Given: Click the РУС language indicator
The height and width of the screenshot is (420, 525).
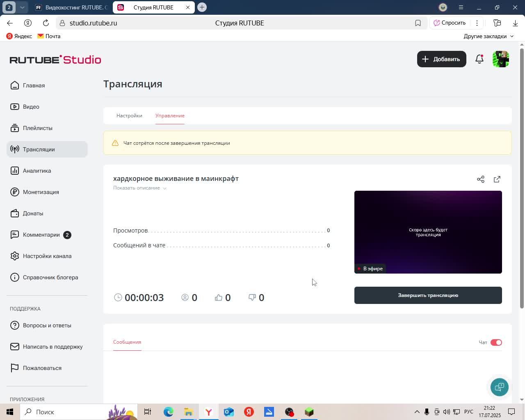Looking at the screenshot, I should point(469,412).
